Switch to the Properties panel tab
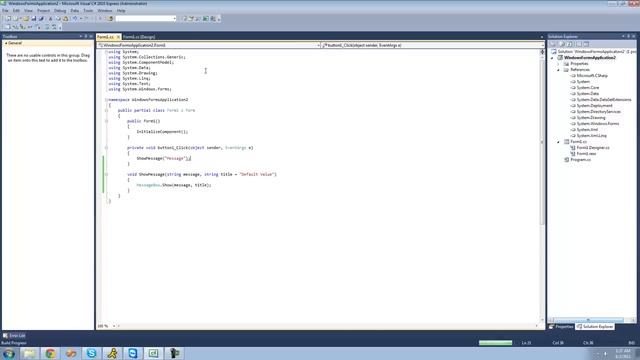Image resolution: width=640 pixels, height=360 pixels. (x=562, y=327)
